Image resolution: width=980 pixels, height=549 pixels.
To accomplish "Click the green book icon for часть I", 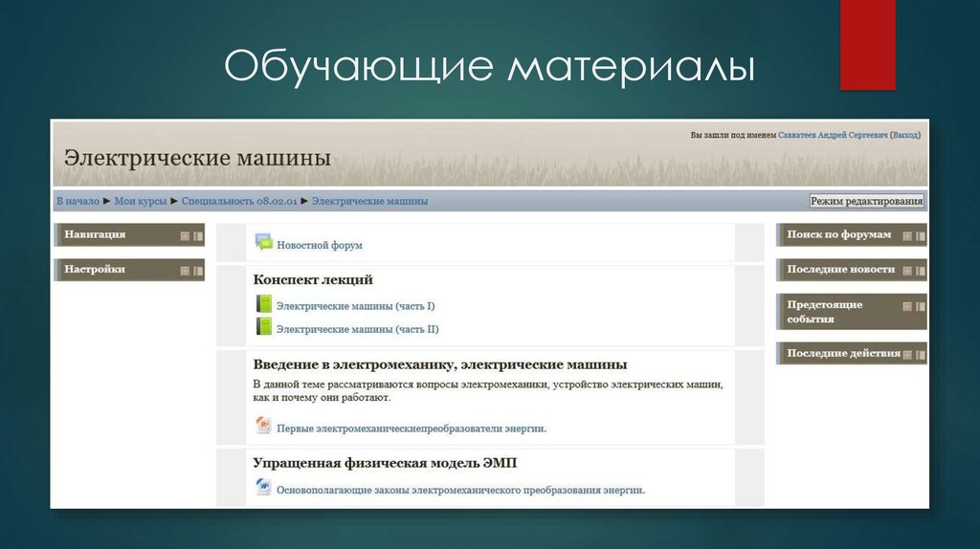I will 264,304.
